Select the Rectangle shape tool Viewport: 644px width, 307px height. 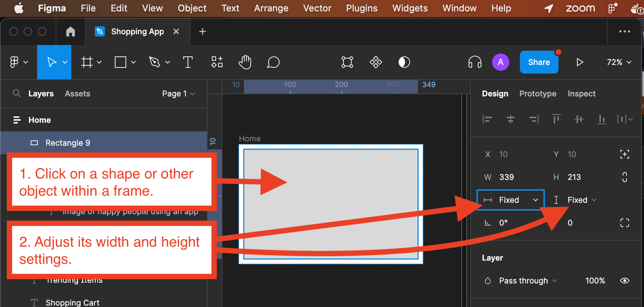[121, 62]
